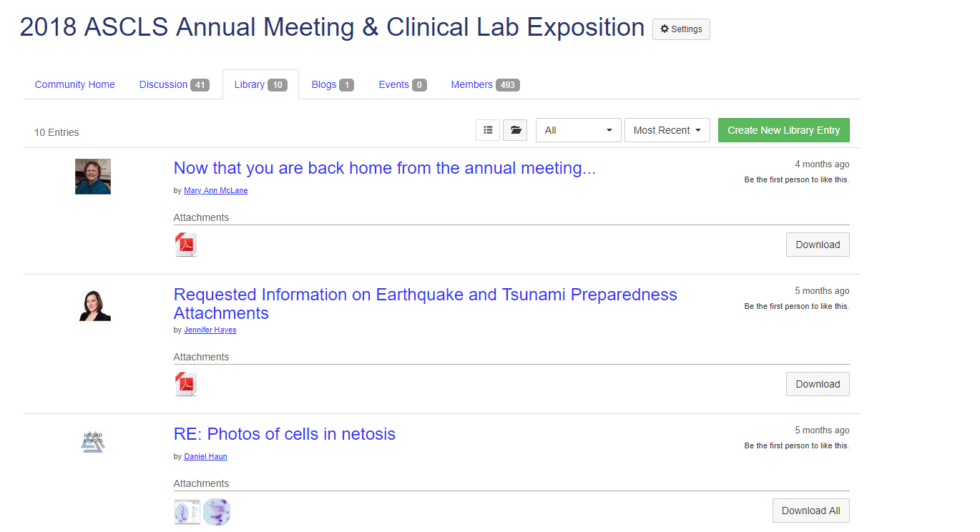The width and height of the screenshot is (980, 532).
Task: Click the list view icon
Action: coord(488,130)
